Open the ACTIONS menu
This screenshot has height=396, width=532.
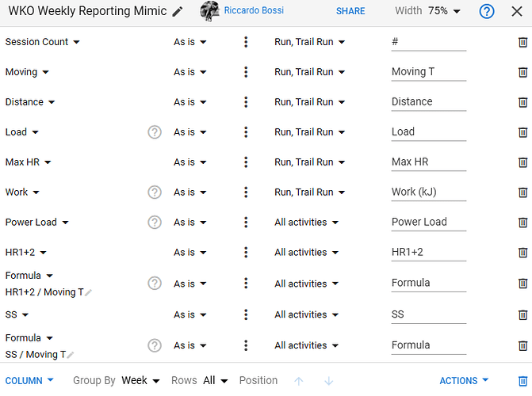pos(464,381)
